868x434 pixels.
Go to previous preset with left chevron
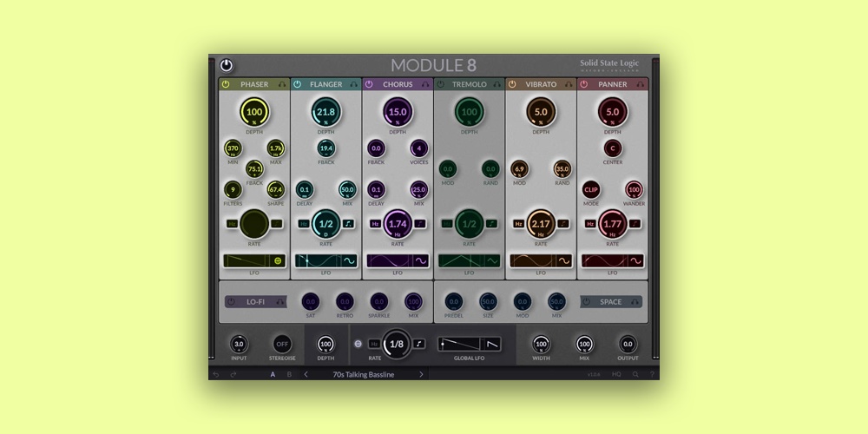point(306,375)
